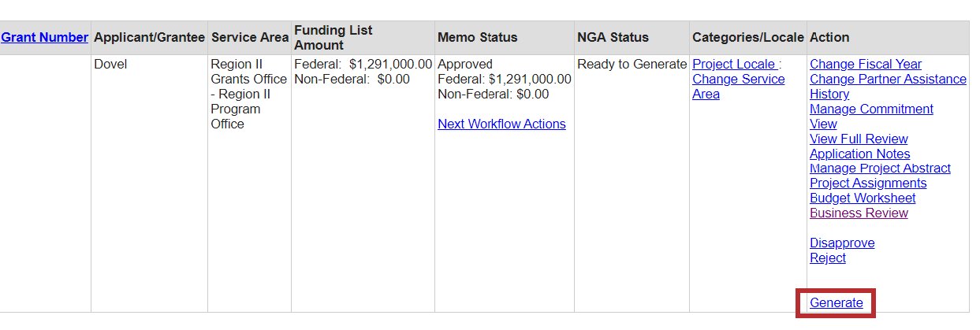Open the Business Review link
Screen dimensions: 980x330
tap(859, 213)
